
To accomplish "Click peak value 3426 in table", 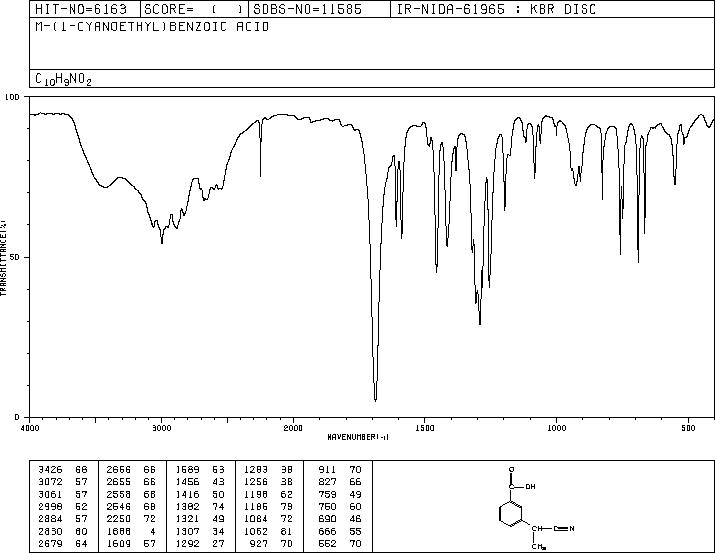I will (50, 470).
